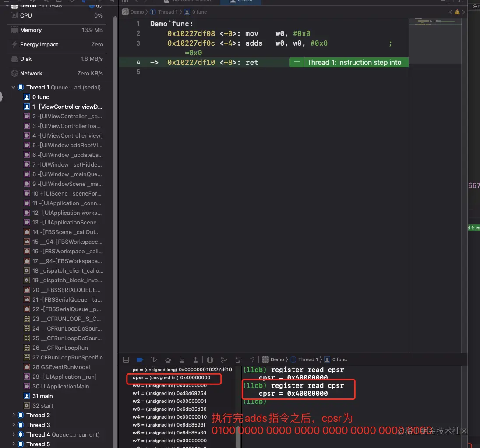Open the Network gauge report
480x448 pixels.
pos(56,73)
